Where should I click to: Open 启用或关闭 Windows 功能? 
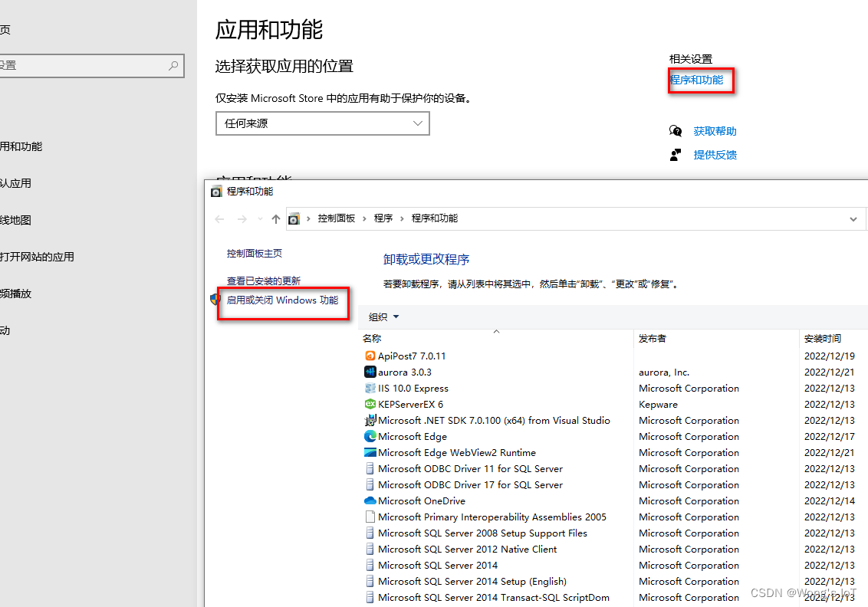click(283, 300)
